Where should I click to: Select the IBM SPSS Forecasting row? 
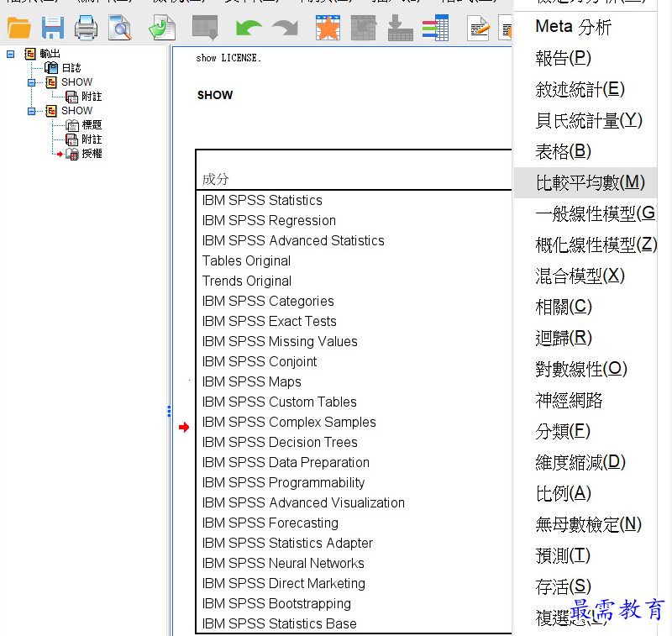[270, 523]
